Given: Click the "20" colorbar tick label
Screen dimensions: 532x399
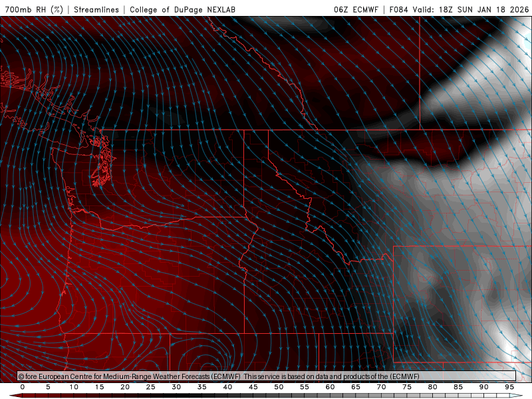Looking at the screenshot, I should [x=125, y=387].
